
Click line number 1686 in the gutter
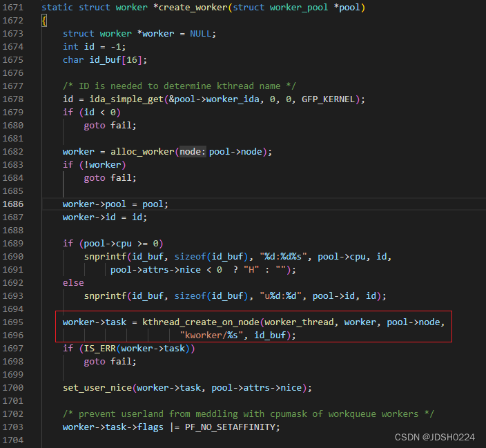coord(12,204)
